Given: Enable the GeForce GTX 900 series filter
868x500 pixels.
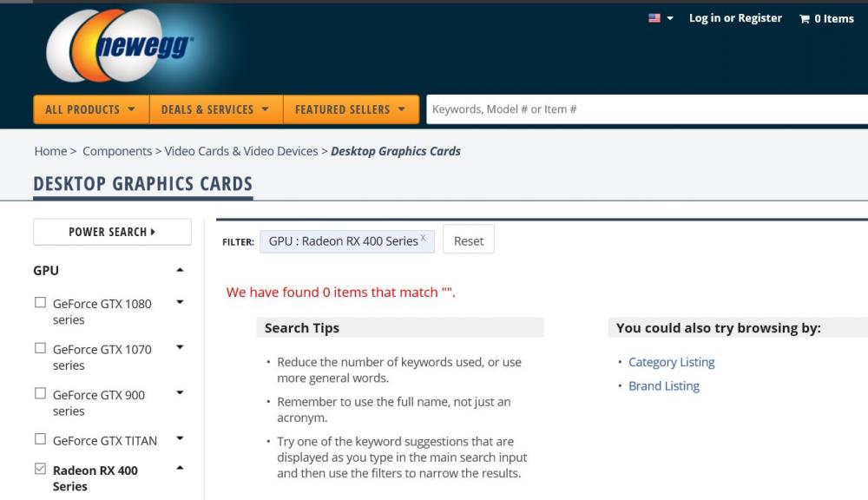Looking at the screenshot, I should [40, 393].
